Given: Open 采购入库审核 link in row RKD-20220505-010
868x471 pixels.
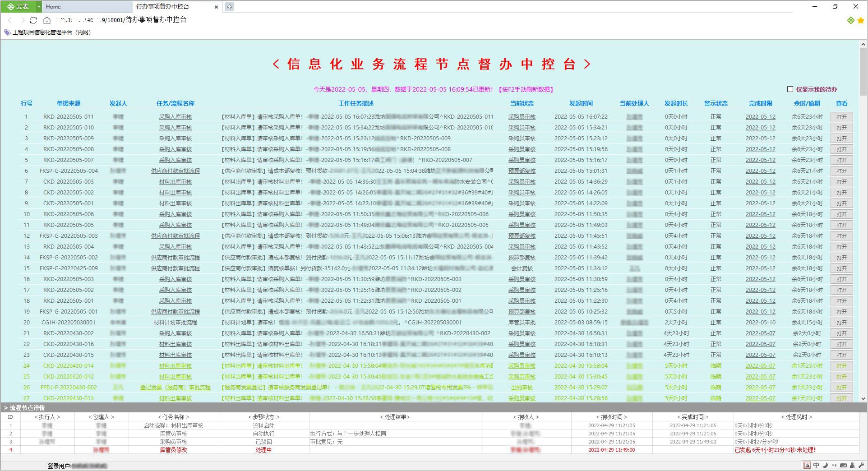Looking at the screenshot, I should tap(175, 128).
